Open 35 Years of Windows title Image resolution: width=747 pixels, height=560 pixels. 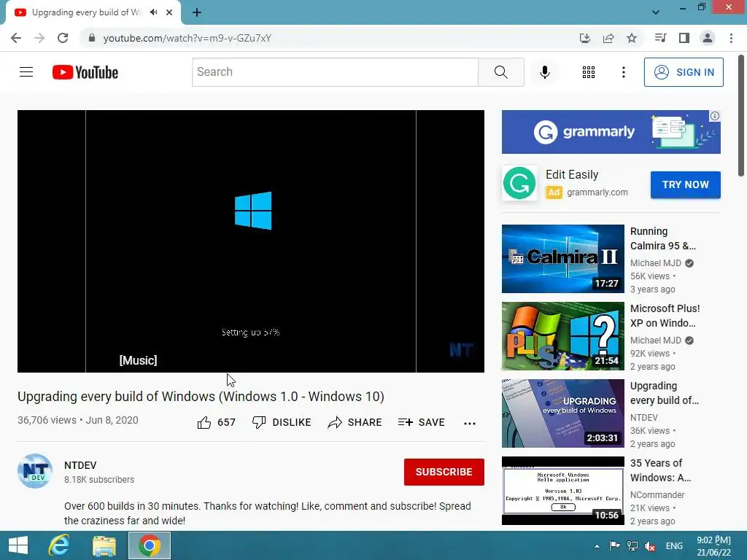660,470
